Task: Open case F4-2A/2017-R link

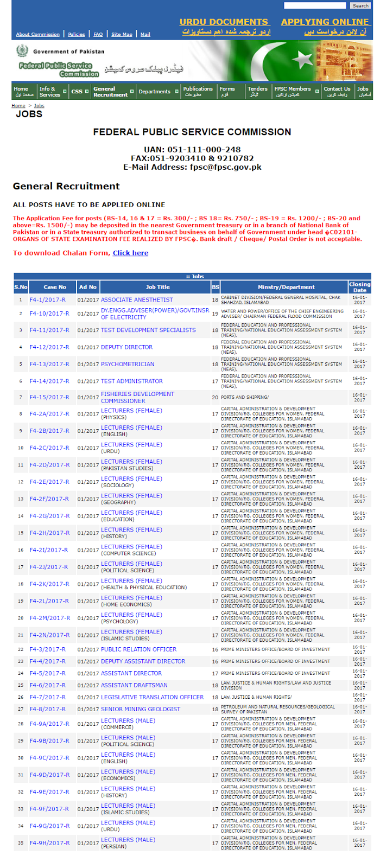Action: (49, 414)
